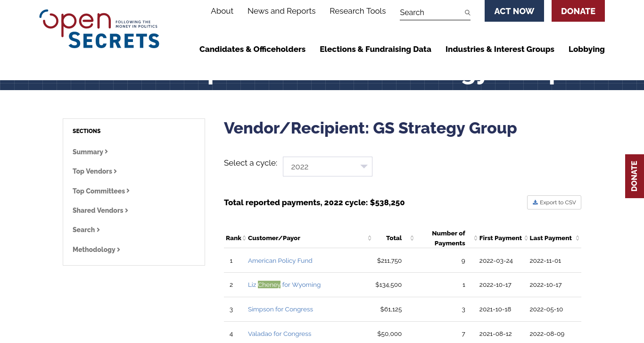The width and height of the screenshot is (644, 343).
Task: Click the search magnifier icon
Action: (467, 13)
